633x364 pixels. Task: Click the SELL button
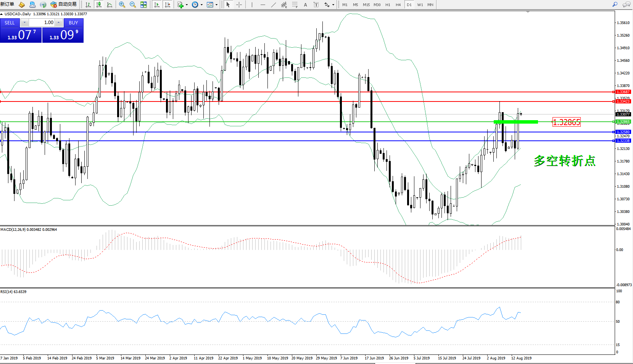pos(10,23)
